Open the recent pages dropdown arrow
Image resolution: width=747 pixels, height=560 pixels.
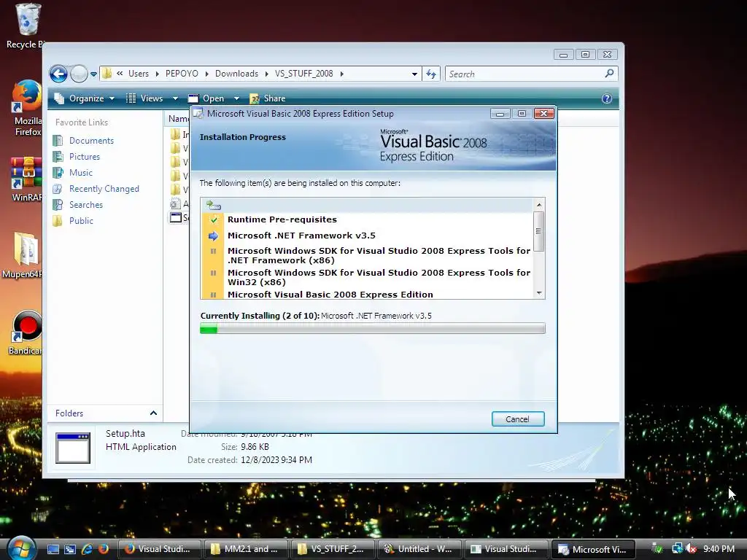(x=94, y=74)
